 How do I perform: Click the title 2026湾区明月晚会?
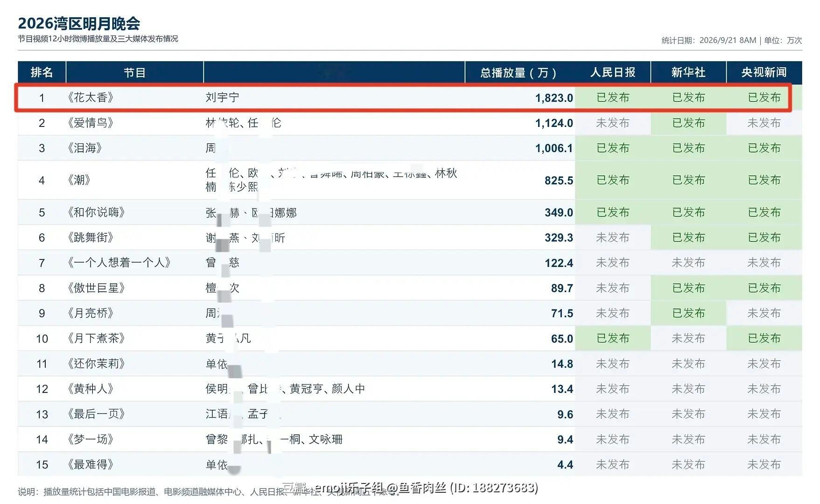[79, 23]
